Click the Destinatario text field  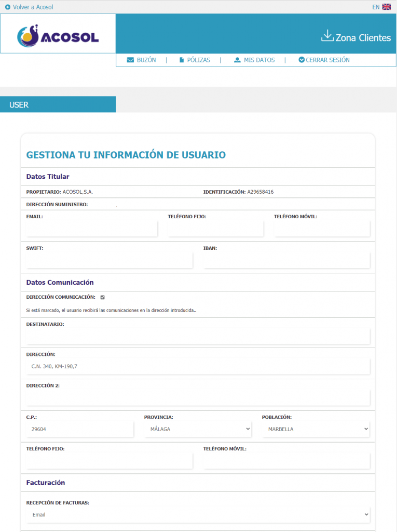[x=198, y=336]
